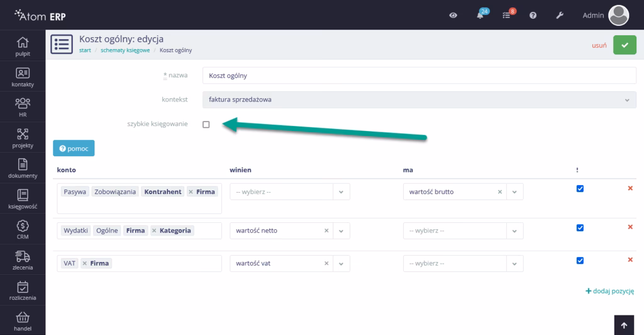Open task list icon with 8 badge

(507, 16)
